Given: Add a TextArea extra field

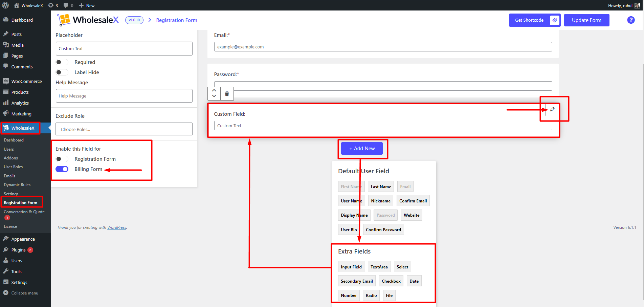Looking at the screenshot, I should (x=379, y=267).
